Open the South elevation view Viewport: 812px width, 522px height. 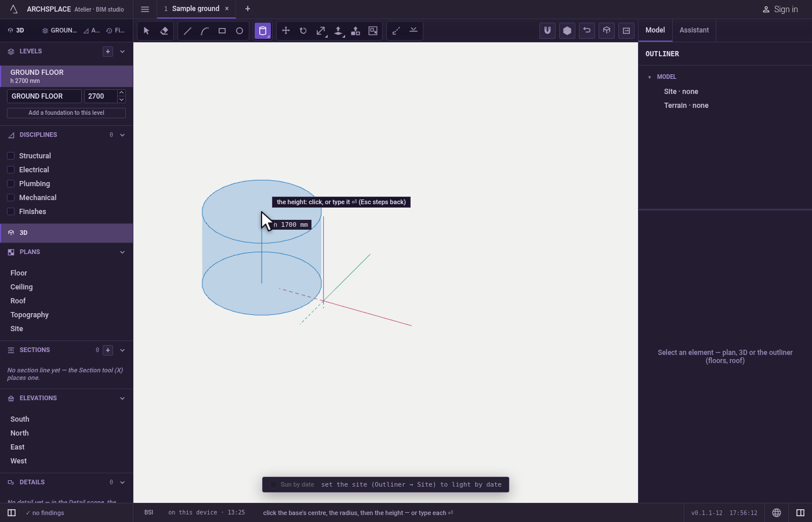(20, 419)
